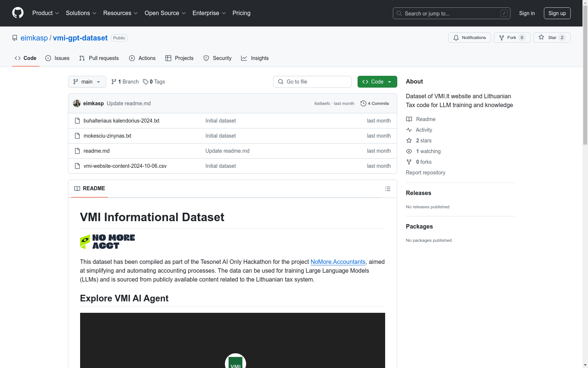This screenshot has width=588, height=368.
Task: Click the star icon beside 2 stars
Action: [x=409, y=141]
